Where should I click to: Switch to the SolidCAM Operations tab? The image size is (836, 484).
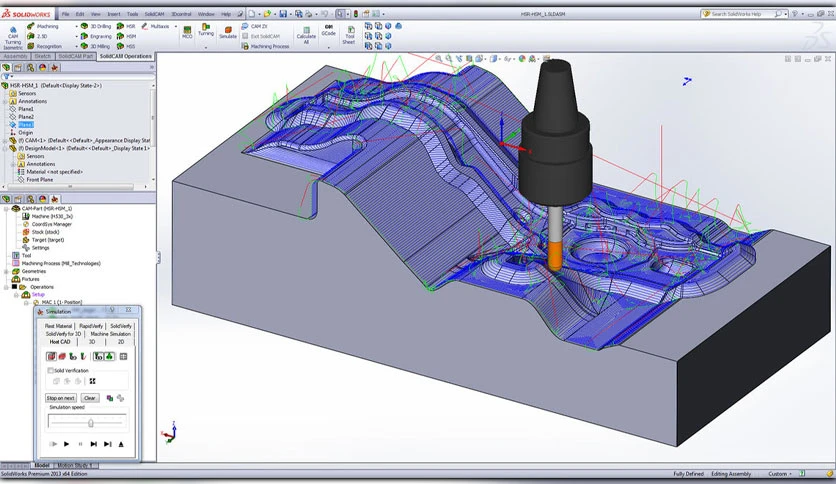coord(126,57)
